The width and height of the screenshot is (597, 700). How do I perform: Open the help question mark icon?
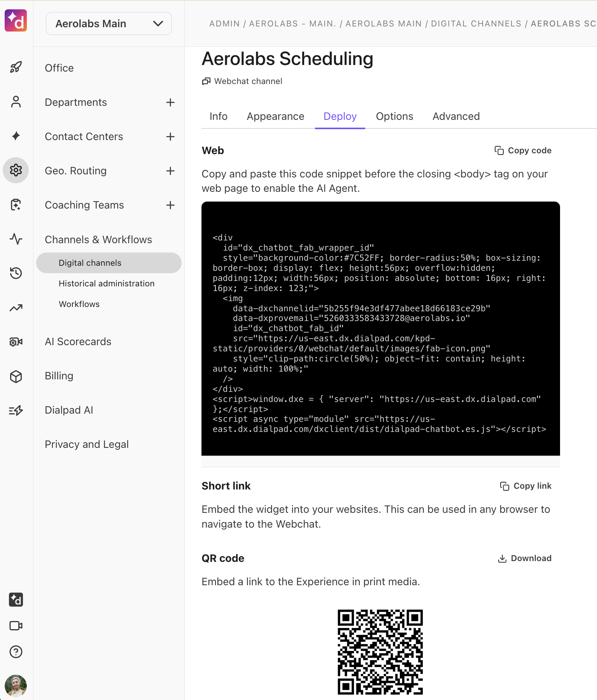coord(16,652)
